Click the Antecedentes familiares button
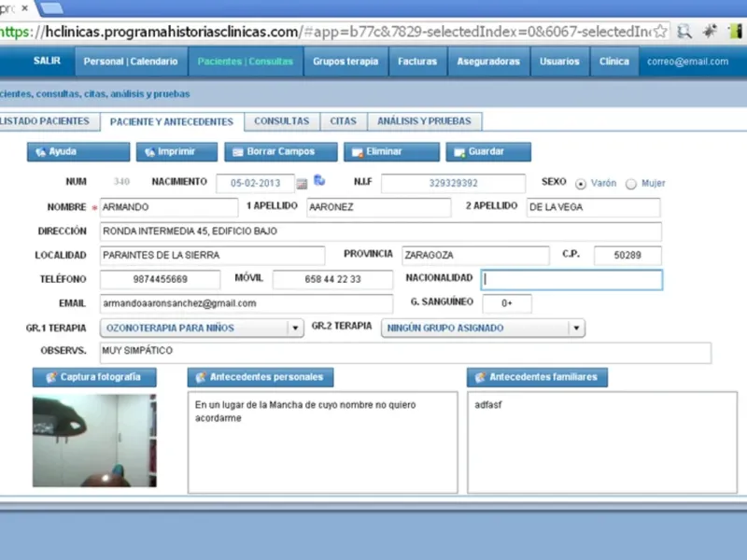The width and height of the screenshot is (747, 560). tap(538, 377)
